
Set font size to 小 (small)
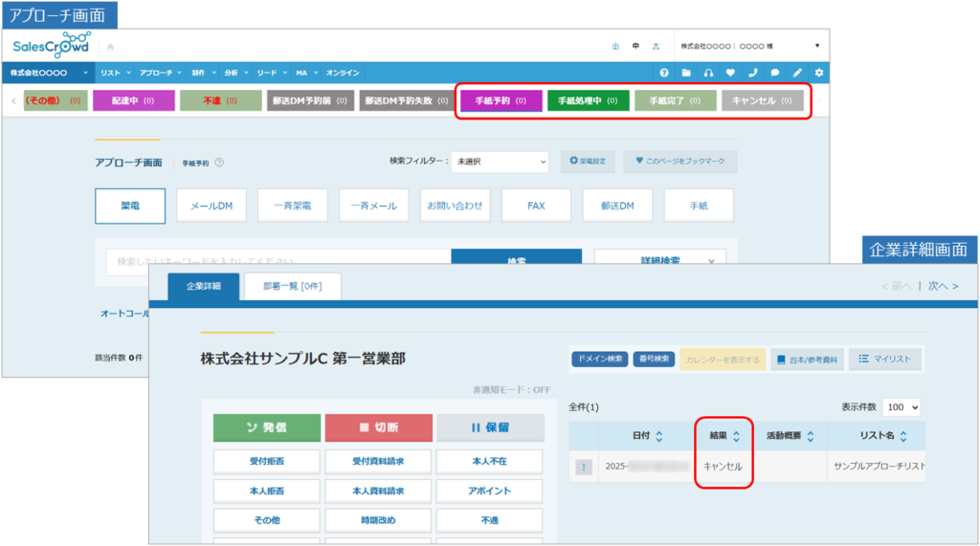point(614,46)
